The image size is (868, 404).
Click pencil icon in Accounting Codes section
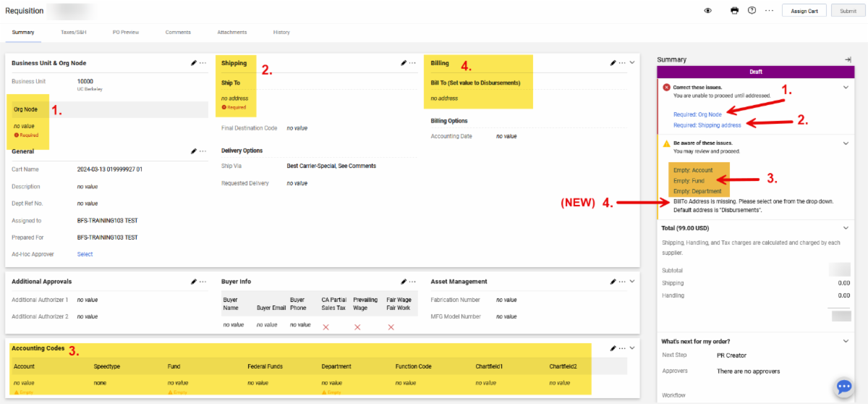tap(613, 348)
